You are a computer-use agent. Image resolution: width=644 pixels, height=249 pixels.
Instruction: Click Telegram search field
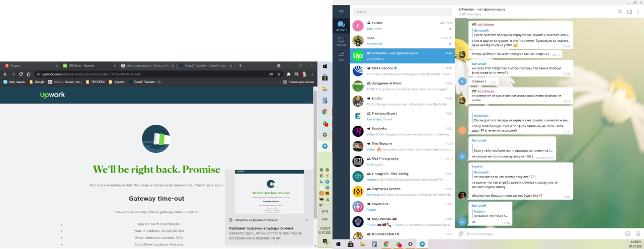[x=402, y=12]
